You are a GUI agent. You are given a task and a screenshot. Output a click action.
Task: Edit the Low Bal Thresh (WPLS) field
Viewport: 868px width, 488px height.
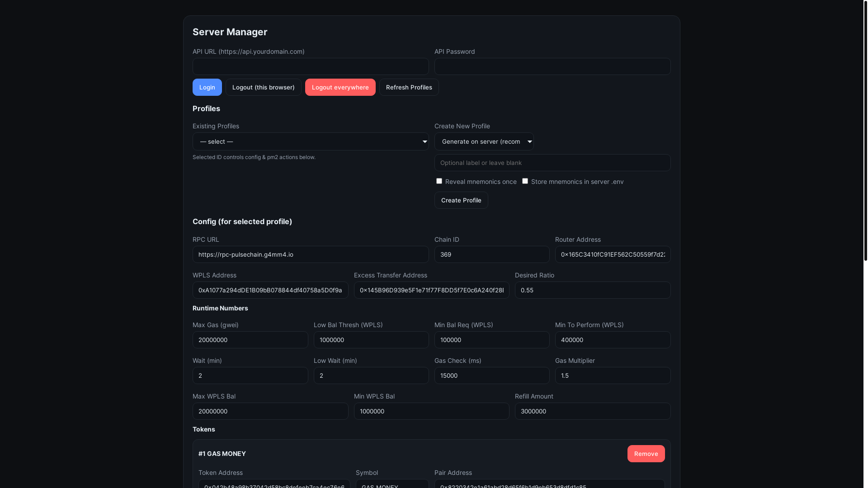(371, 340)
